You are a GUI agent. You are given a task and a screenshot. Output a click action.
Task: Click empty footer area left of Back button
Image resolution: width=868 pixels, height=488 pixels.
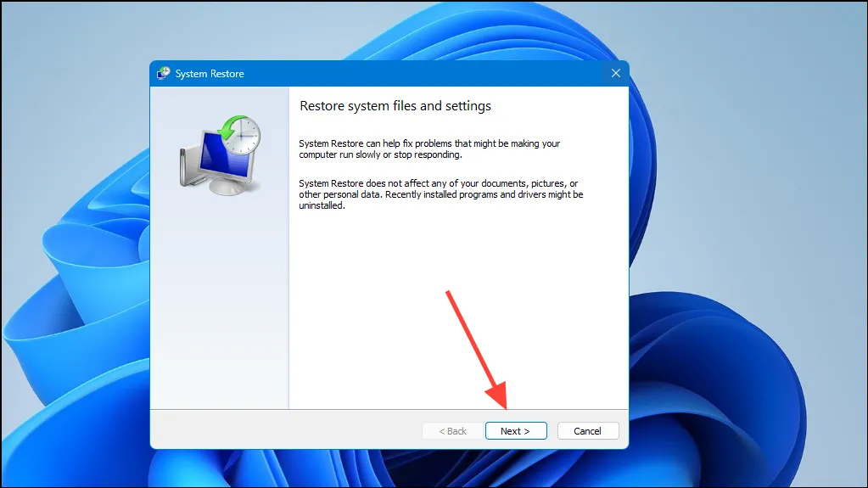(285, 429)
